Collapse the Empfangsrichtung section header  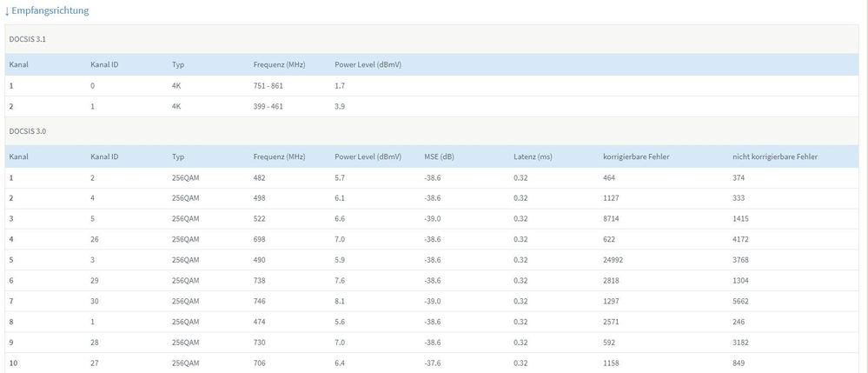47,10
